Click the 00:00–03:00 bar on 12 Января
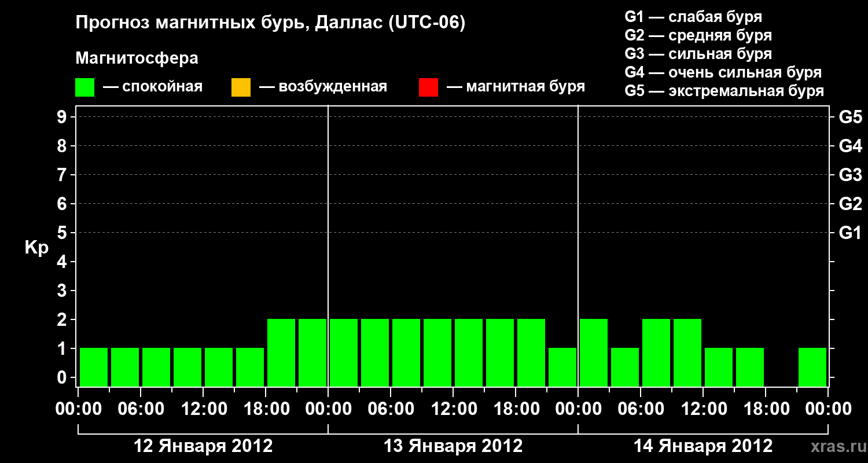Screen dimensions: 868x463 [x=94, y=367]
